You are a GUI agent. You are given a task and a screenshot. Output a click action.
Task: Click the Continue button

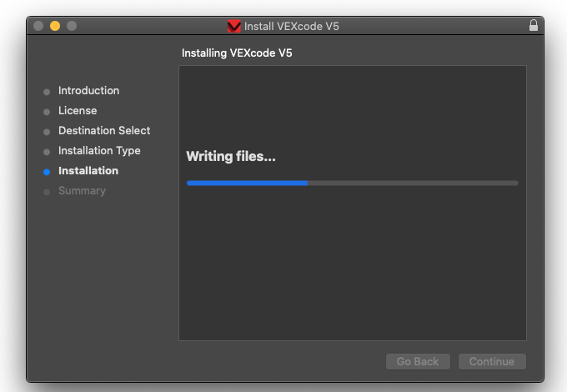click(492, 361)
